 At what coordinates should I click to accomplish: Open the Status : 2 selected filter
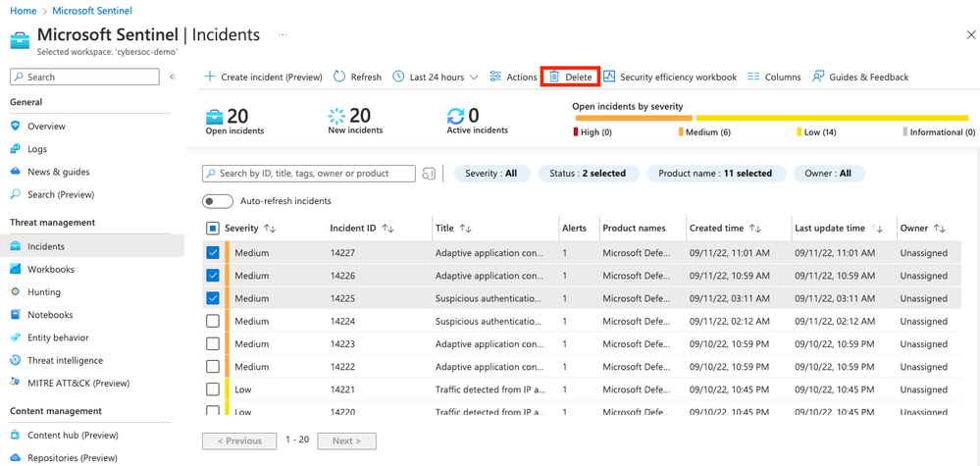tap(589, 174)
